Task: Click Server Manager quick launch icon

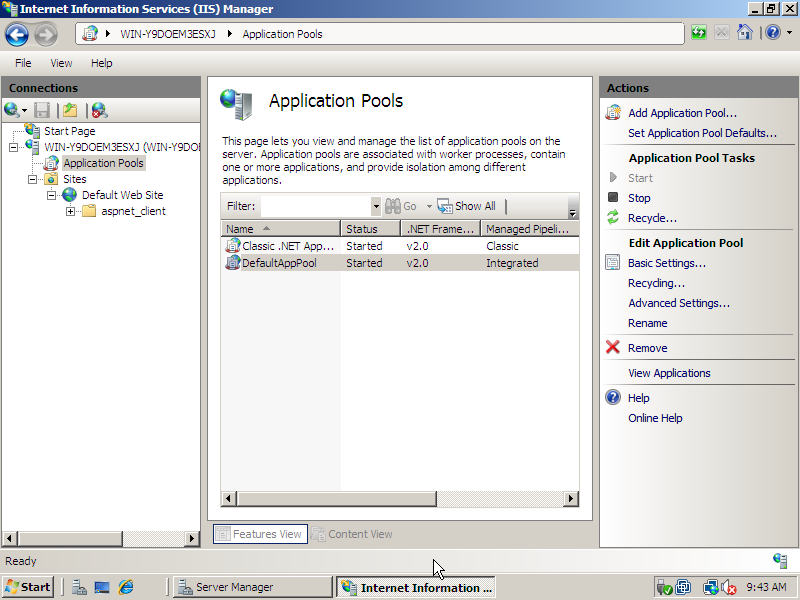Action: [79, 587]
